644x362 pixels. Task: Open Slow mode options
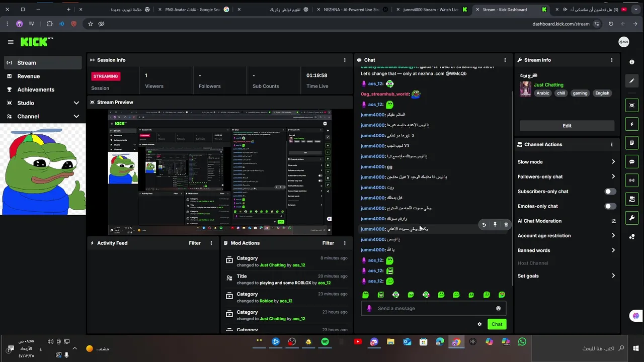click(x=567, y=162)
